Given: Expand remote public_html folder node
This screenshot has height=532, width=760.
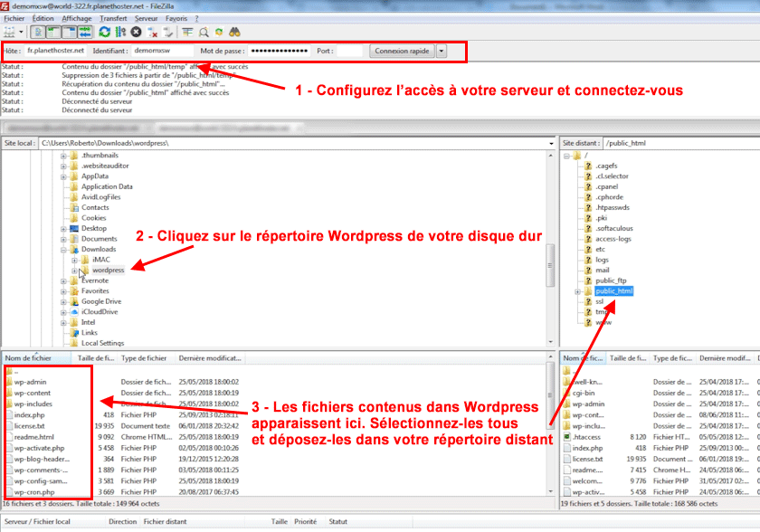Looking at the screenshot, I should pyautogui.click(x=577, y=291).
